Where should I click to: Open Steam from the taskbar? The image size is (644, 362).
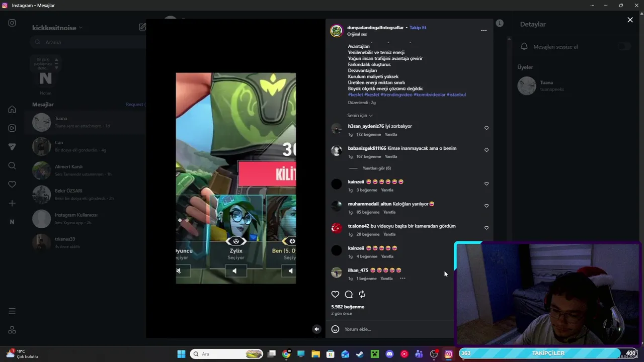pyautogui.click(x=360, y=354)
